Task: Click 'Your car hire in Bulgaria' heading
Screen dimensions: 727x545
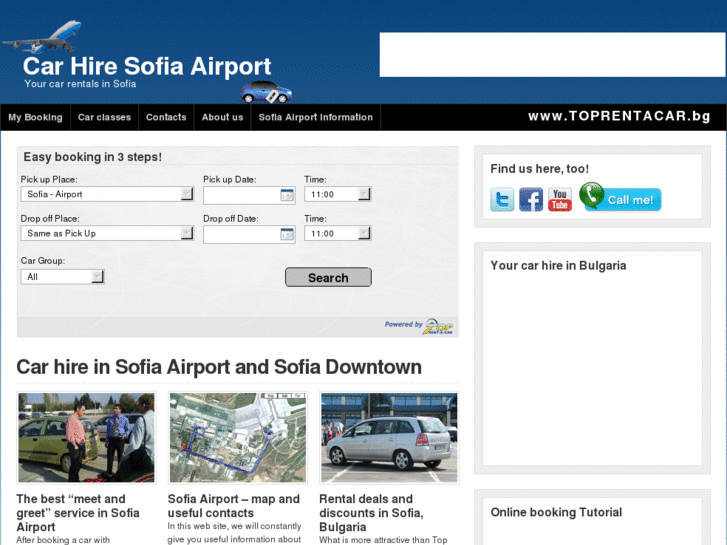Action: coord(558,265)
